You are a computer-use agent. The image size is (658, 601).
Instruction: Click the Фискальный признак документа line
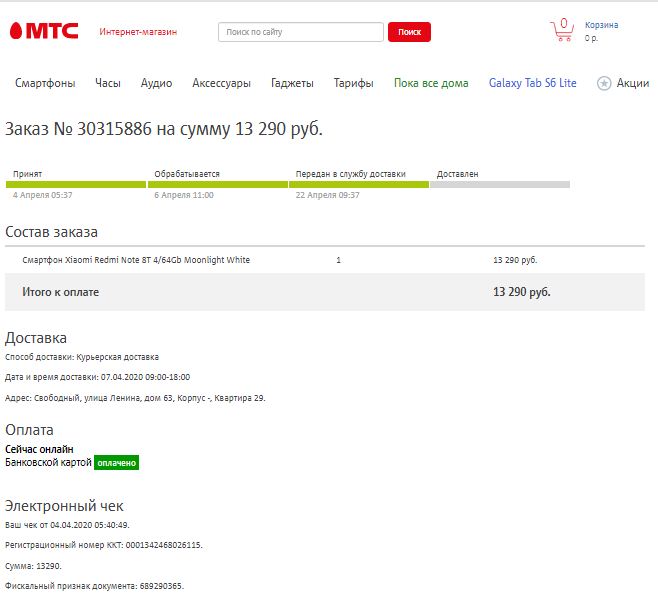[x=94, y=586]
